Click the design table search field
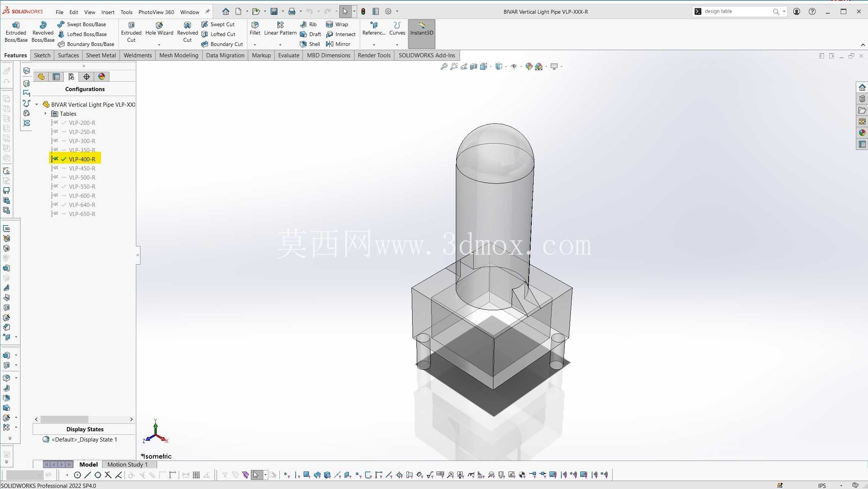The image size is (868, 489). pyautogui.click(x=737, y=11)
